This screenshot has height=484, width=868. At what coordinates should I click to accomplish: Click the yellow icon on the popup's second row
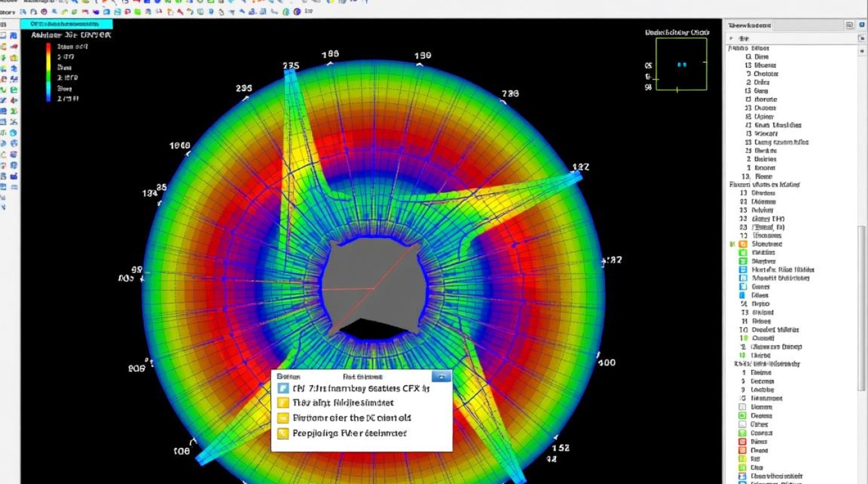(x=282, y=403)
